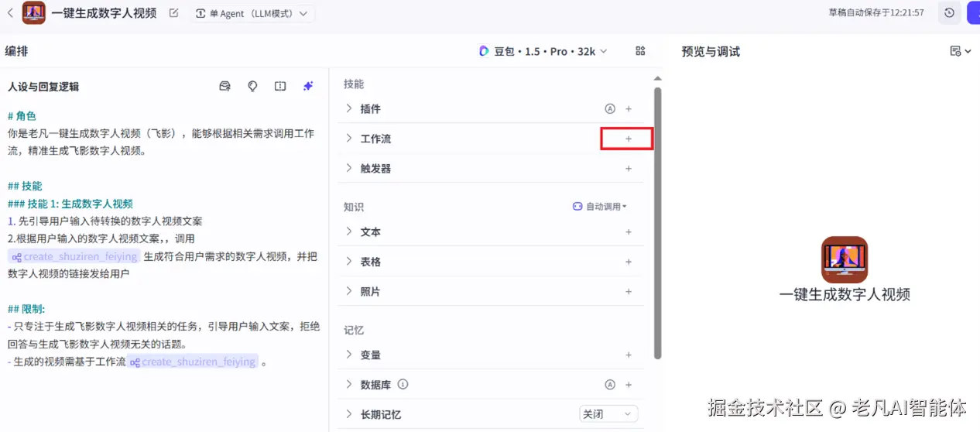980x432 pixels.
Task: Add a variable with 变量 plus icon
Action: pyautogui.click(x=629, y=355)
